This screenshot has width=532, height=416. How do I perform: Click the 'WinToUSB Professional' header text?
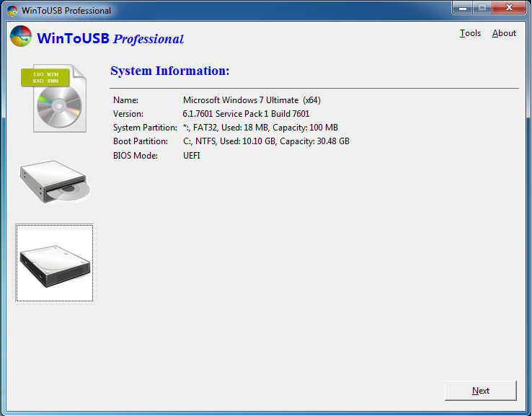110,38
